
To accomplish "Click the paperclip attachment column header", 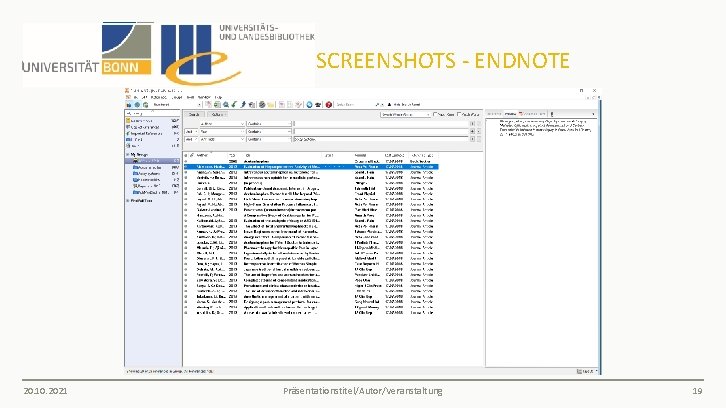I will tap(192, 155).
